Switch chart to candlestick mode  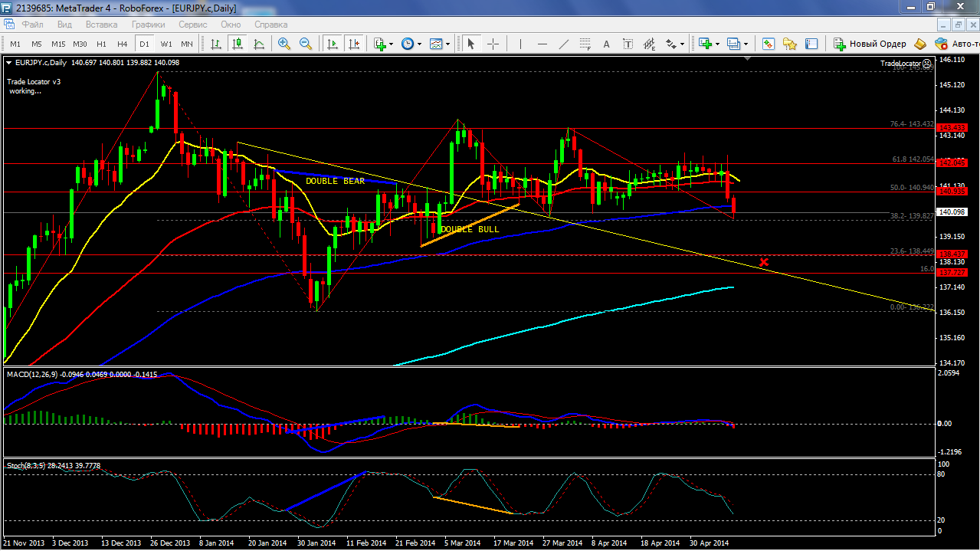click(238, 44)
